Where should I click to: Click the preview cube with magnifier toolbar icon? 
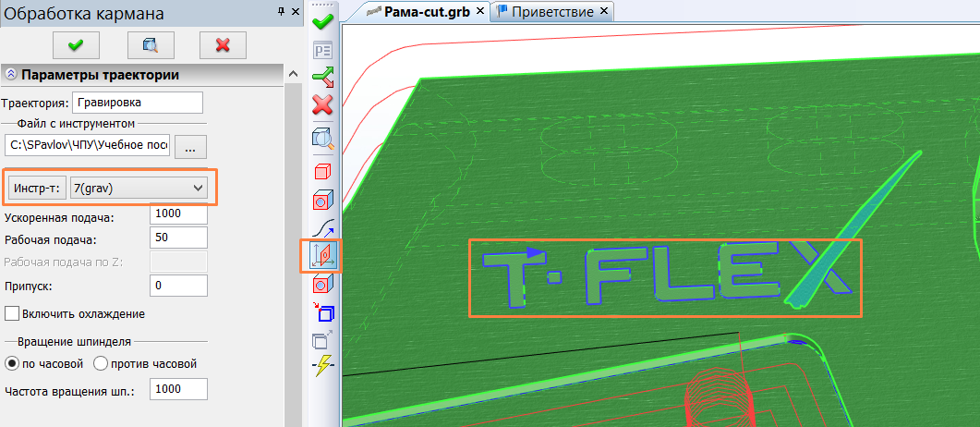pos(322,138)
